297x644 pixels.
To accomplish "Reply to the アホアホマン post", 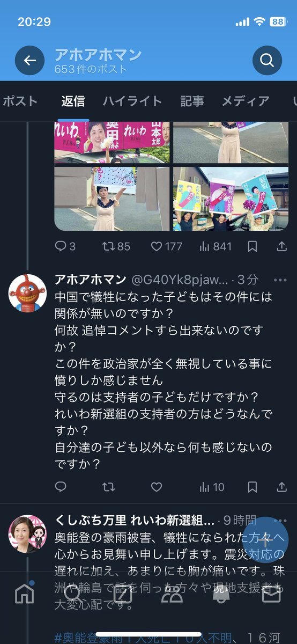I will (61, 487).
